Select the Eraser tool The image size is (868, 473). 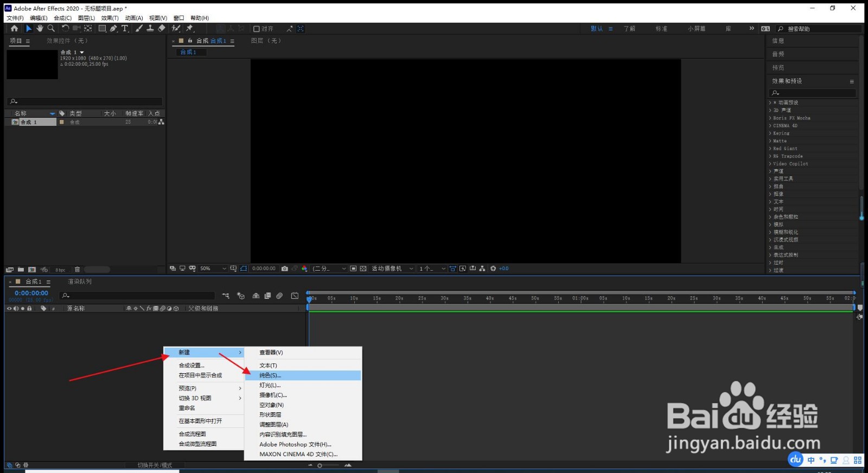pyautogui.click(x=162, y=28)
